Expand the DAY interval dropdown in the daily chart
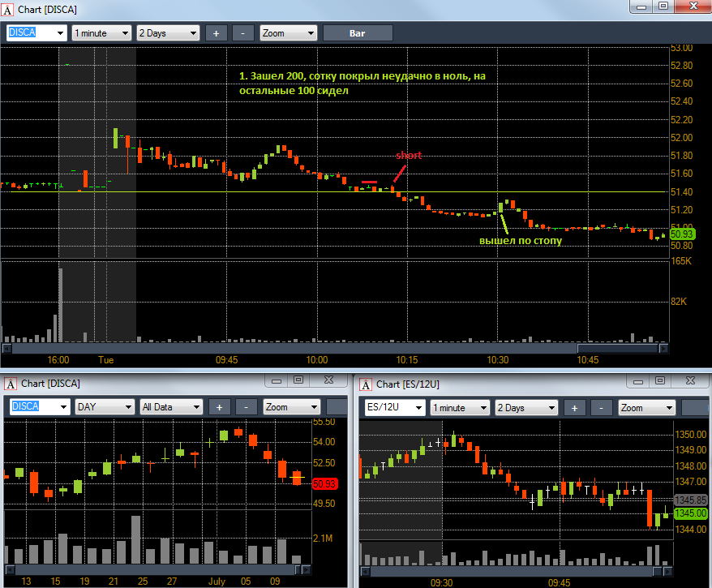712x588 pixels. (105, 407)
